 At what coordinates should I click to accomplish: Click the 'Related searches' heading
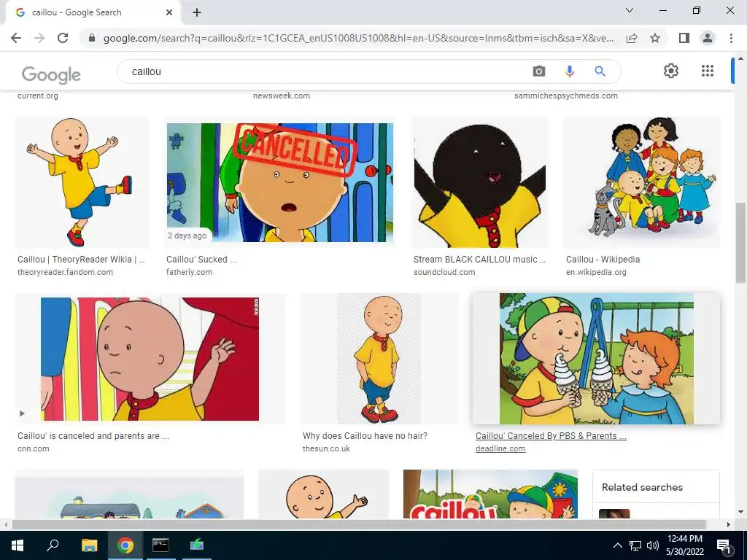coord(642,487)
